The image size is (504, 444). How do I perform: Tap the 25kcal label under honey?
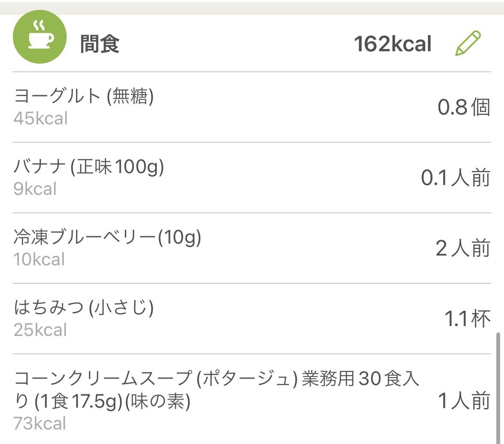pyautogui.click(x=41, y=330)
